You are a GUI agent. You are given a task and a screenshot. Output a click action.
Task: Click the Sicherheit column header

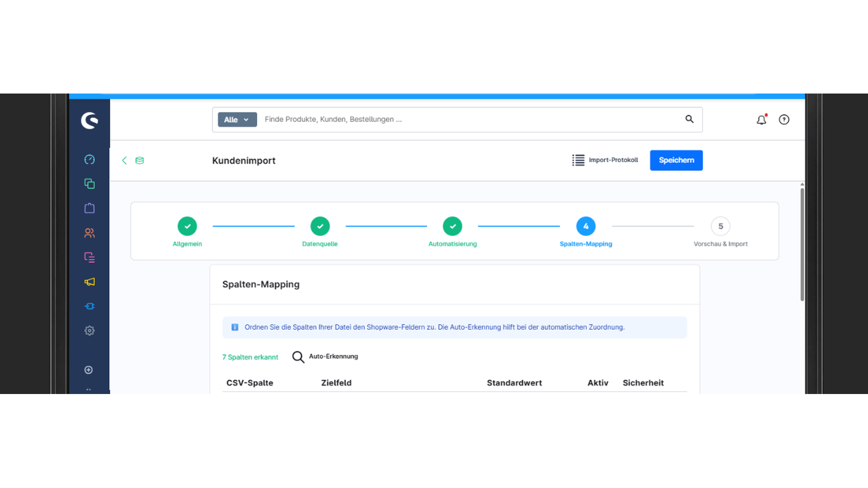[x=643, y=383]
